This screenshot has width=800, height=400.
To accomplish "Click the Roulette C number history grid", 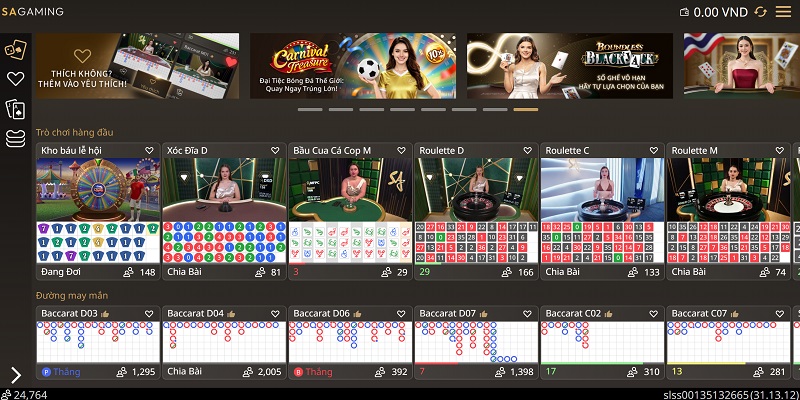I will coord(603,242).
